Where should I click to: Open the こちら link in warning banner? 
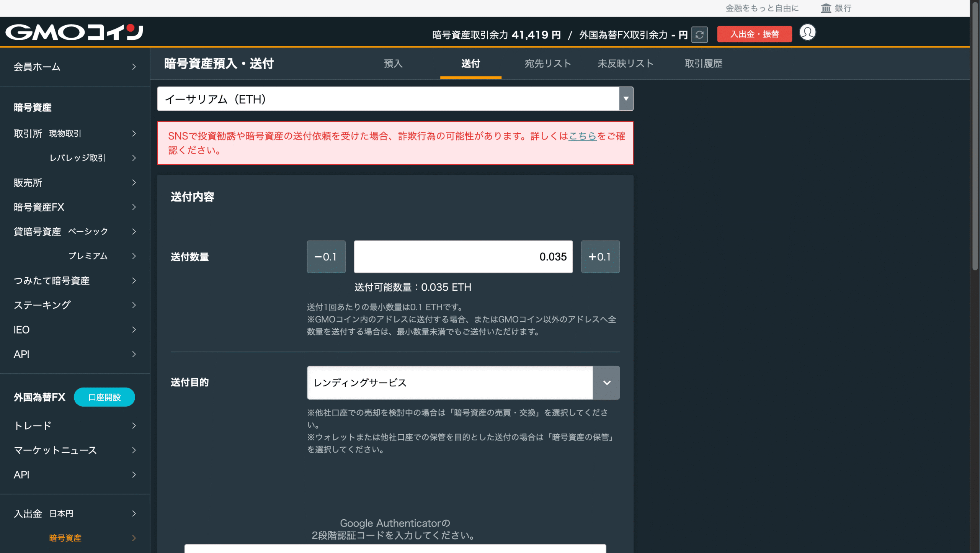pos(582,136)
